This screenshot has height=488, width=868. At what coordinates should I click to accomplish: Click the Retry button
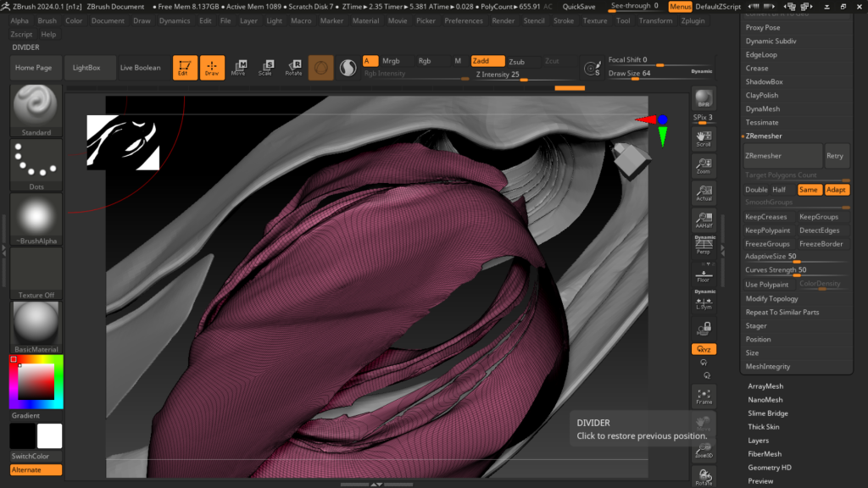click(835, 156)
